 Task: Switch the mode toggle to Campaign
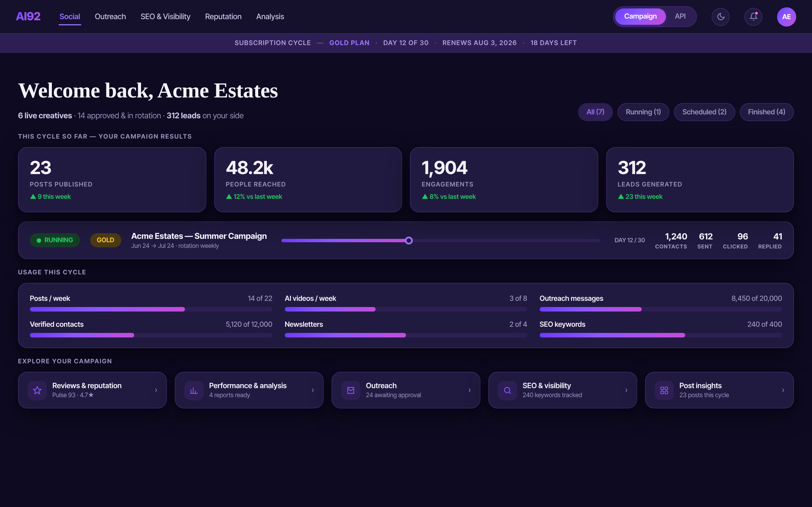(640, 16)
